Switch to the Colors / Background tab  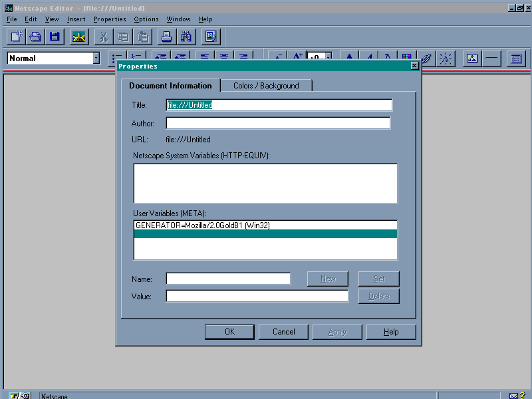pyautogui.click(x=266, y=86)
